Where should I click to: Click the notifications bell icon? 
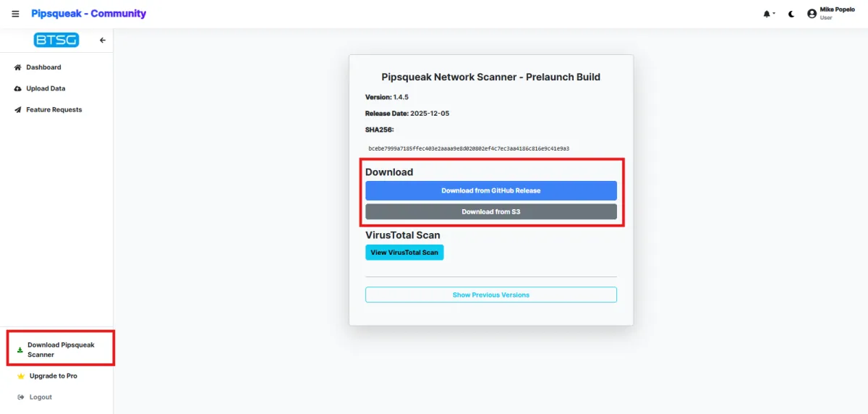(766, 14)
